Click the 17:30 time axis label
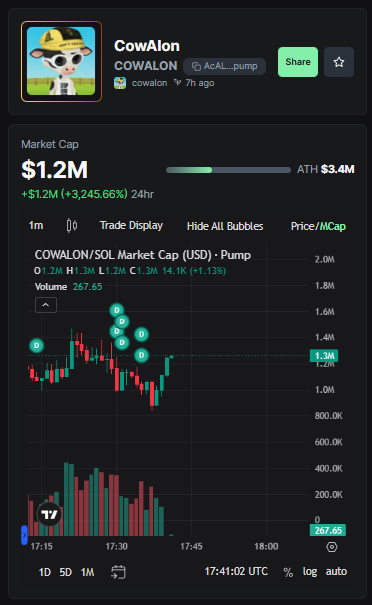Viewport: 372px width, 605px height. coord(117,546)
